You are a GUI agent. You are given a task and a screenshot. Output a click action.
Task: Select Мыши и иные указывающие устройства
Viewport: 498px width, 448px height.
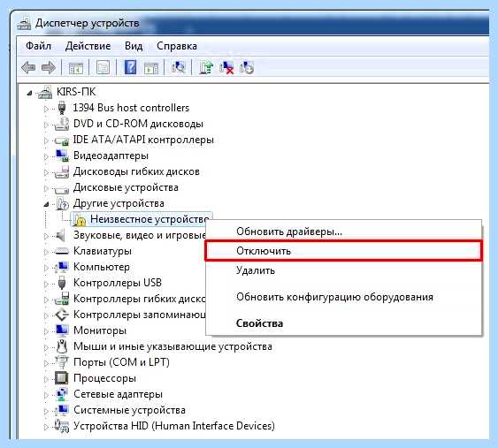coord(172,346)
